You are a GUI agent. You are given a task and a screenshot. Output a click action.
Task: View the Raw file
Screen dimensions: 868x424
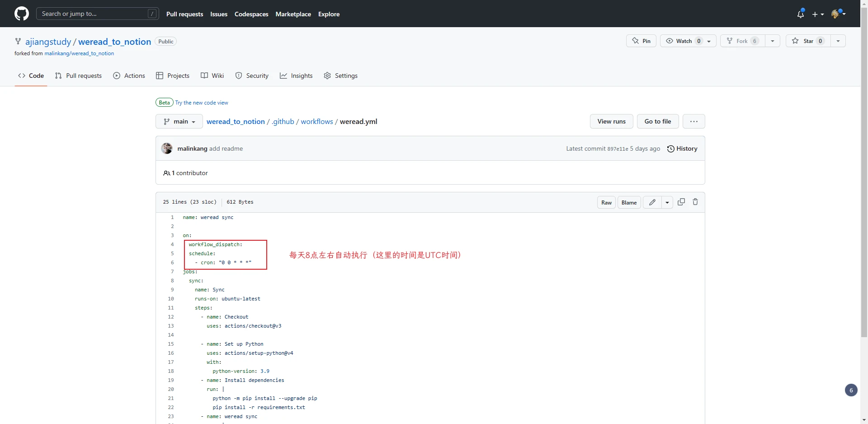point(606,202)
